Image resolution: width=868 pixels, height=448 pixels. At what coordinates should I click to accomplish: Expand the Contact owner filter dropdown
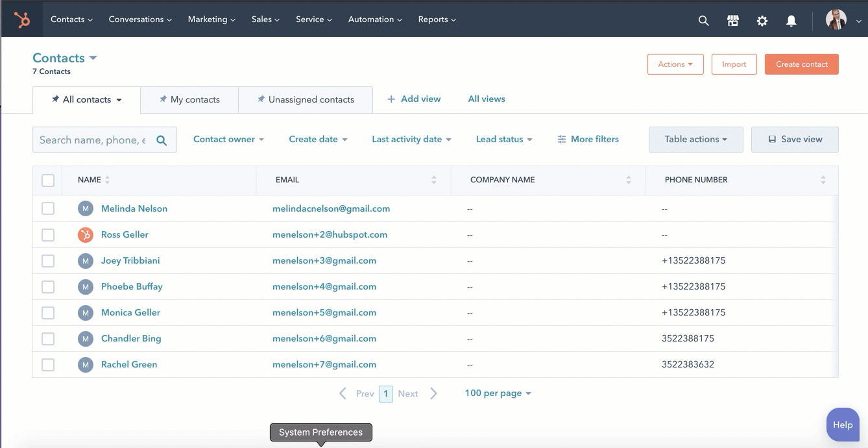click(228, 140)
